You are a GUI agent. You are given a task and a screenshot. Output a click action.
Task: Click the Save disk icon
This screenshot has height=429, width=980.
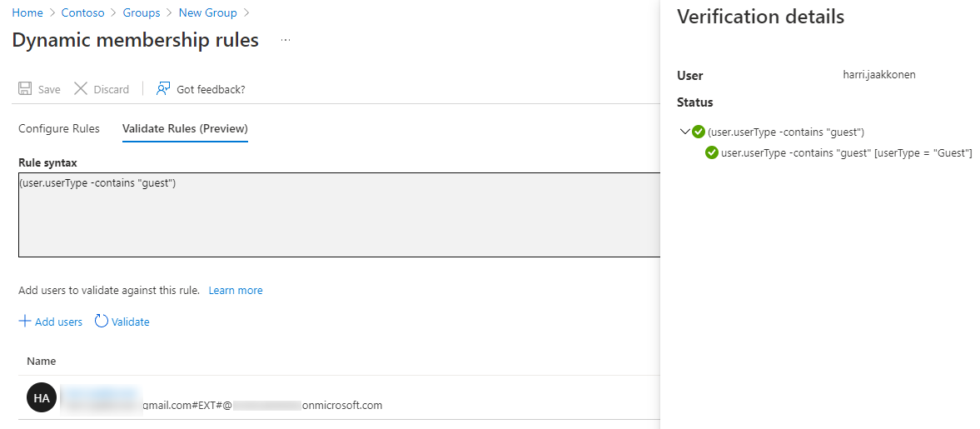26,89
